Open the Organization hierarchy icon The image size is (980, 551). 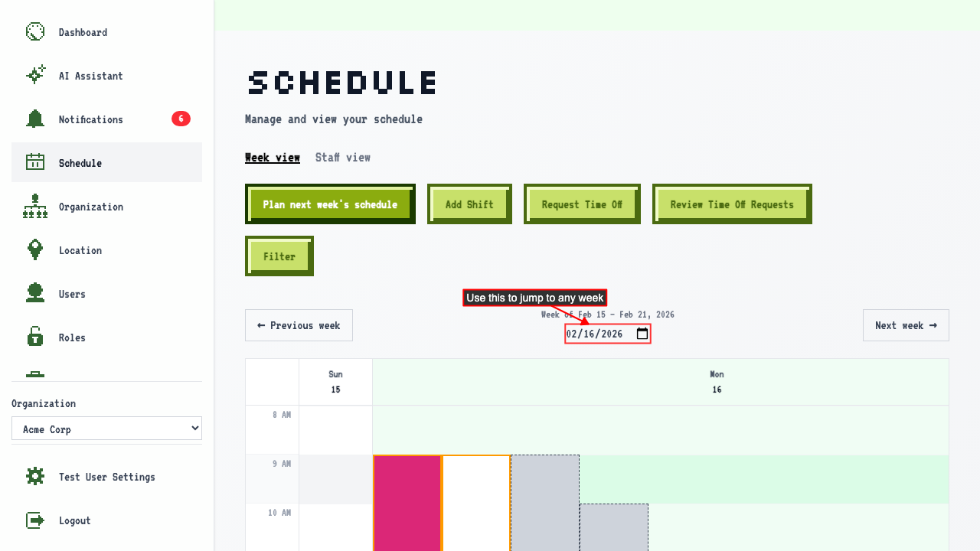click(35, 206)
